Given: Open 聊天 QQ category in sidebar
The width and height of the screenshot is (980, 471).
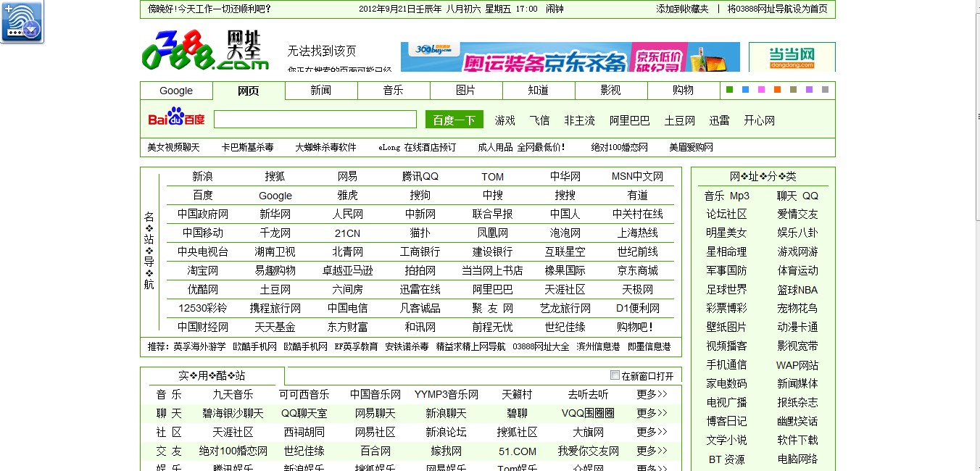Looking at the screenshot, I should coord(798,196).
